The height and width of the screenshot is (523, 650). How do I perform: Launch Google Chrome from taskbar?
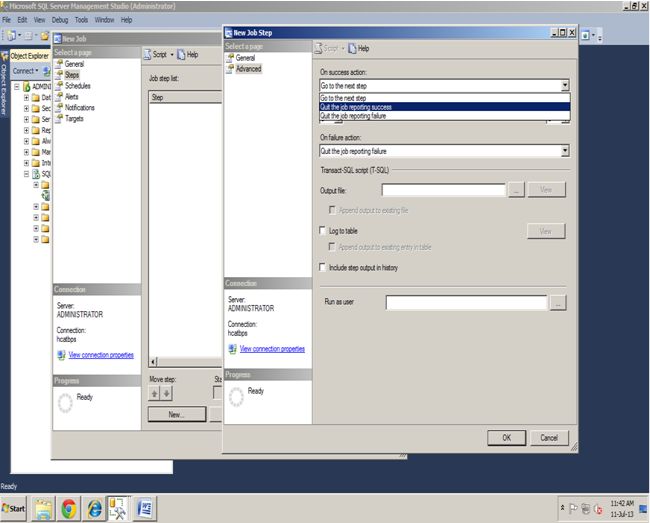coord(69,508)
